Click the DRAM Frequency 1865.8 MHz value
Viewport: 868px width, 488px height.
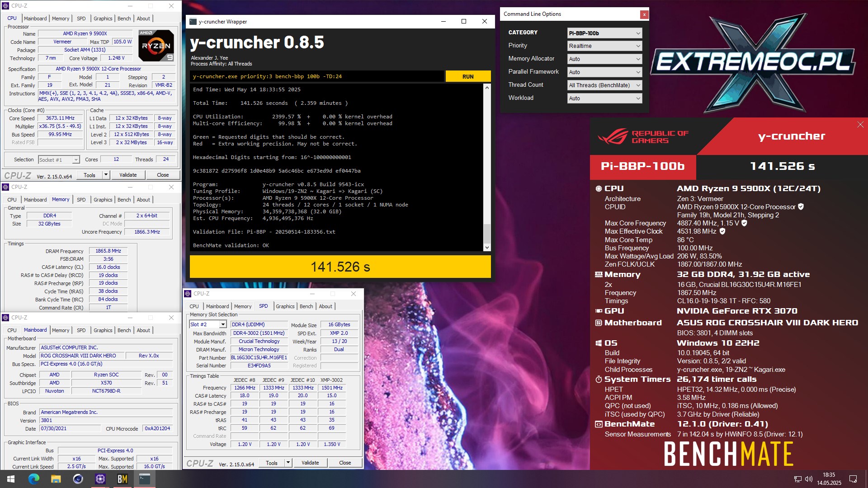108,251
